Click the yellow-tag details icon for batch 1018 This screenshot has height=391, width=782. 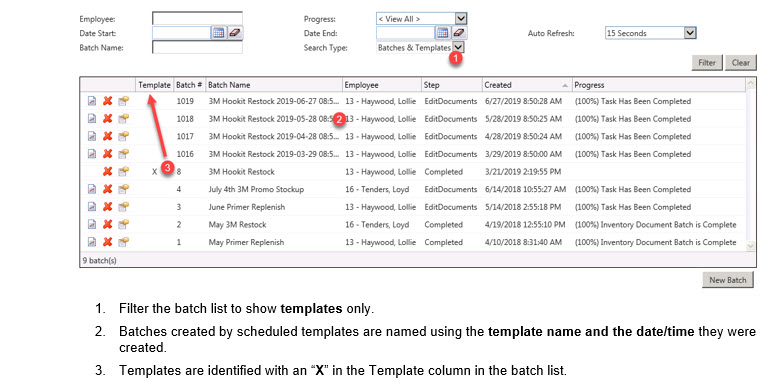pos(123,119)
